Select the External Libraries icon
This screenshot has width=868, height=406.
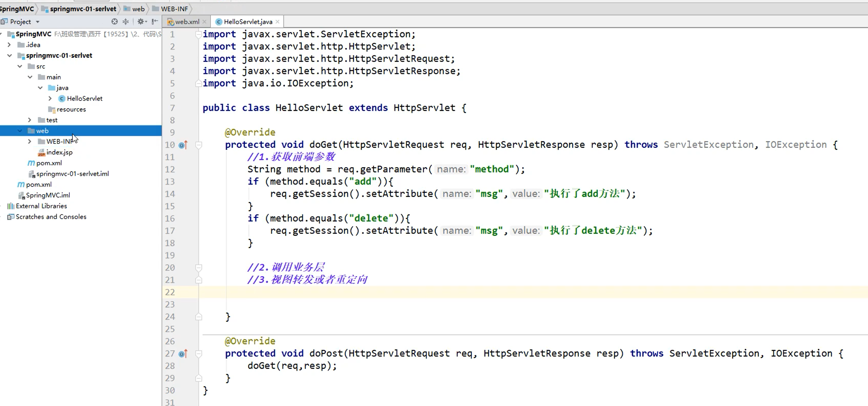pyautogui.click(x=11, y=206)
